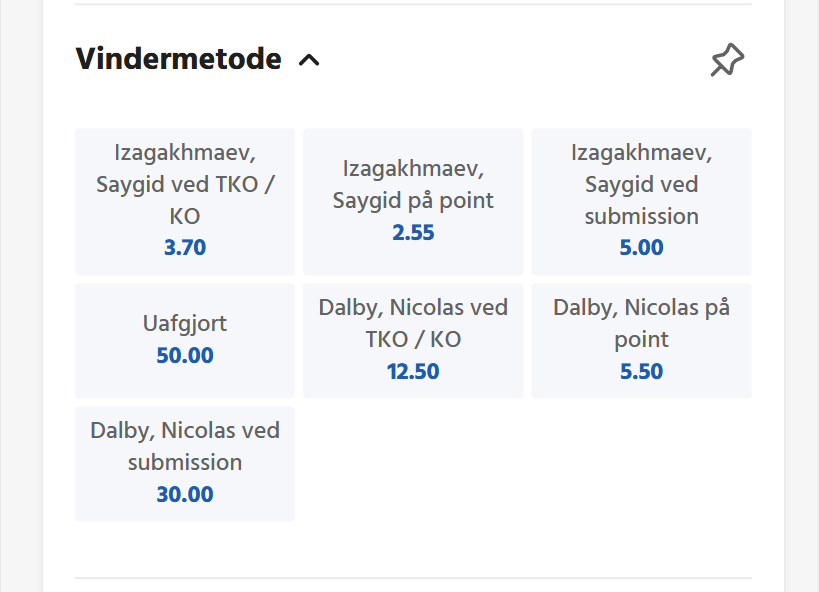Add the 50.00 odds to betslip
The height and width of the screenshot is (592, 819).
[x=185, y=356]
